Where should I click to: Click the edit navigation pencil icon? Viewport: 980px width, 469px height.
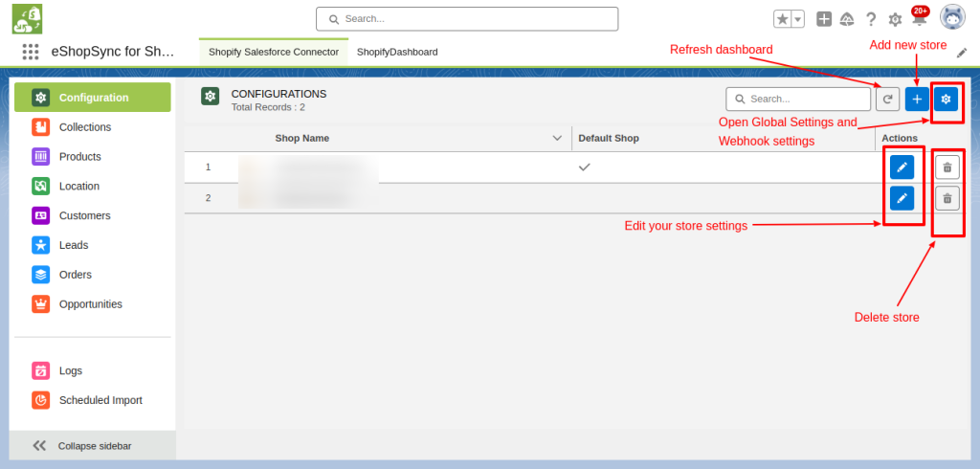tap(962, 54)
